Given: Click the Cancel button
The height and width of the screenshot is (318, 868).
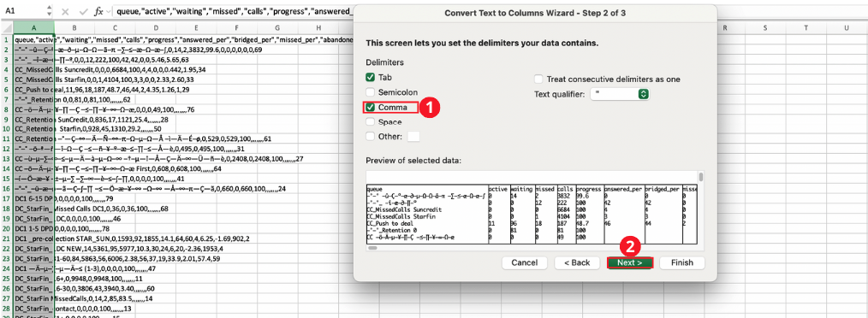Looking at the screenshot, I should point(525,262).
